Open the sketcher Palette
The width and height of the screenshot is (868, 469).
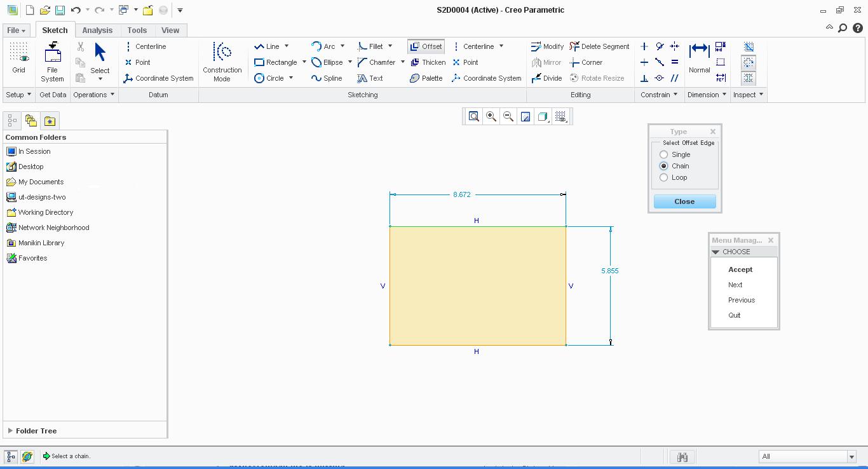[424, 78]
